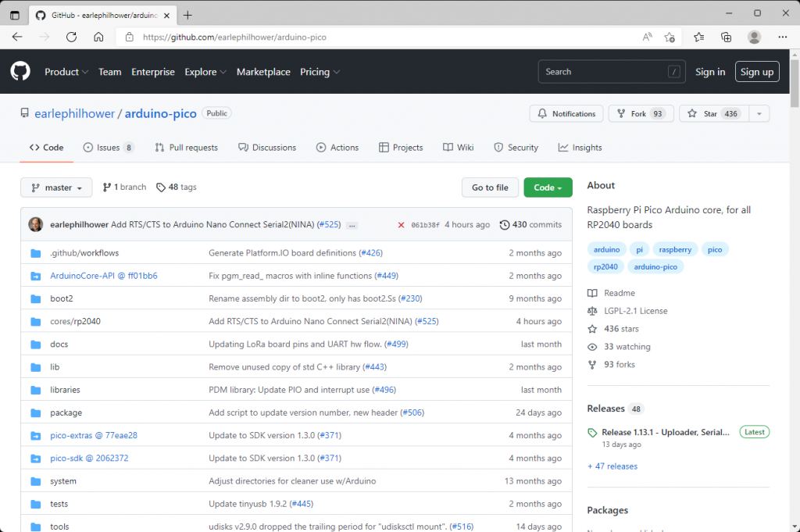
Task: Expand the commit message ellipsis
Action: pyautogui.click(x=352, y=225)
